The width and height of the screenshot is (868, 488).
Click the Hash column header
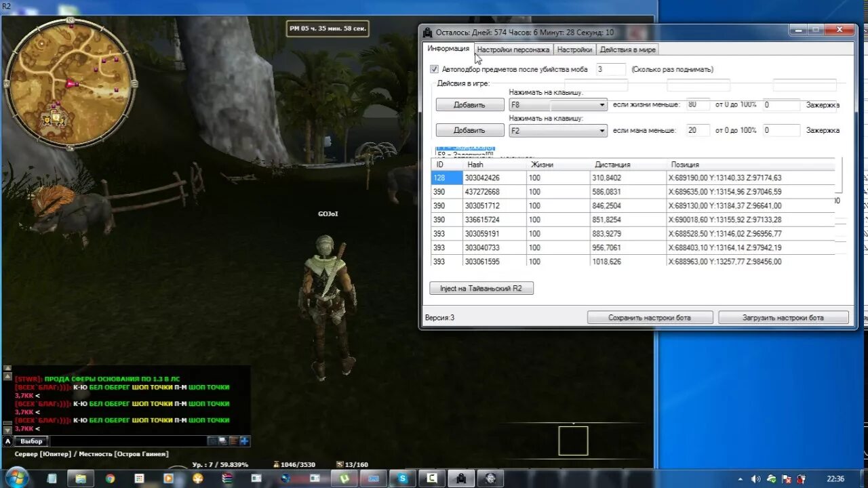tap(494, 165)
